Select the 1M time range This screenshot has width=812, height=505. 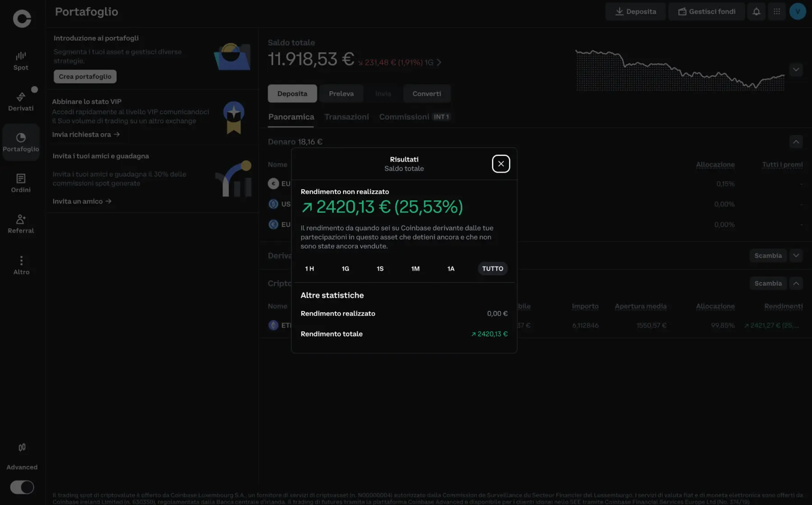click(x=415, y=269)
